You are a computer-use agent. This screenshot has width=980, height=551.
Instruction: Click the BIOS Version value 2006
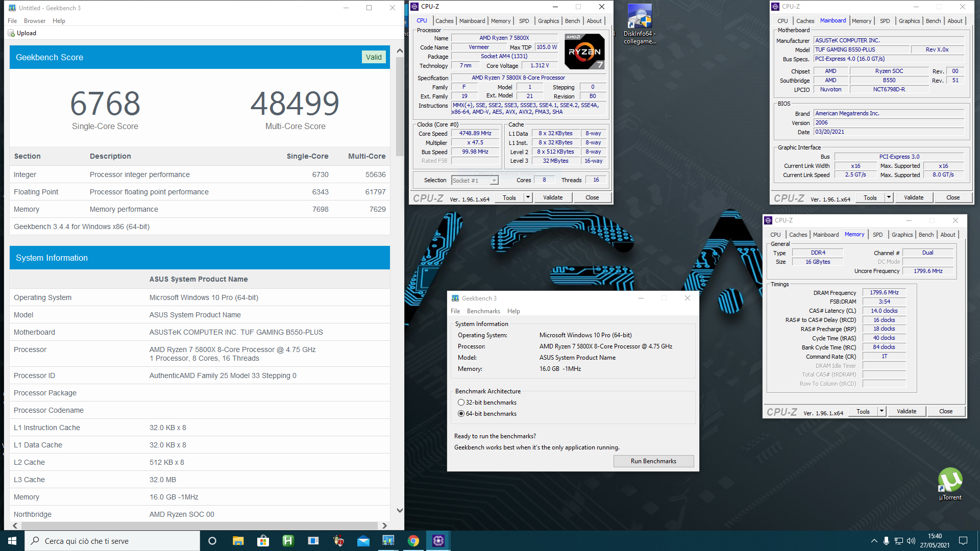coord(889,123)
